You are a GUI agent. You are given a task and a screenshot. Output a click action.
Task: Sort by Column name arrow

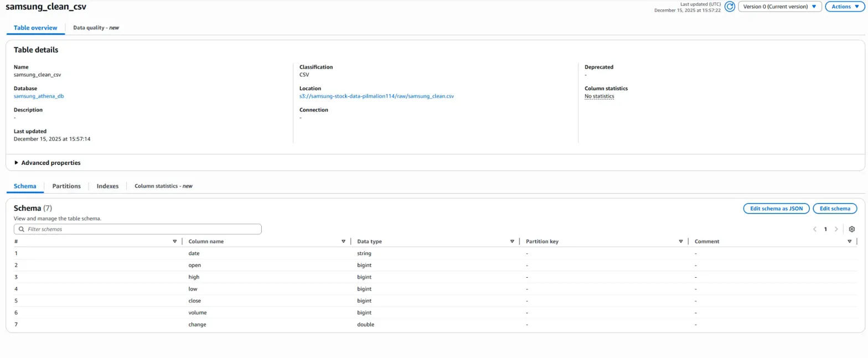pos(344,241)
